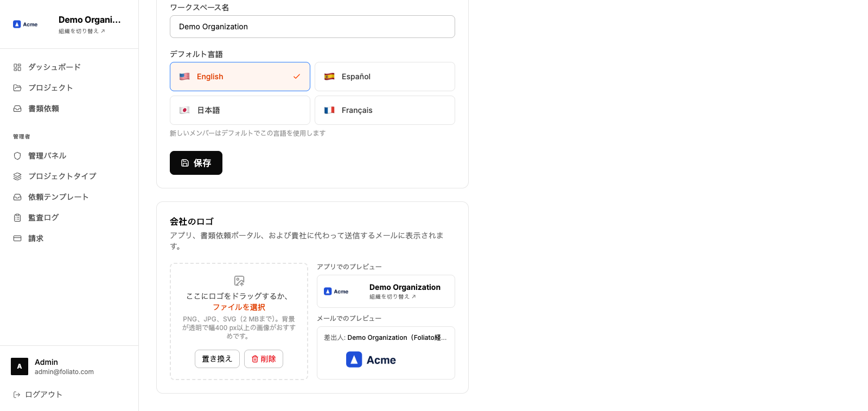Viewport: 868px width, 411px height.
Task: Click the 置き換え replace button
Action: point(217,359)
